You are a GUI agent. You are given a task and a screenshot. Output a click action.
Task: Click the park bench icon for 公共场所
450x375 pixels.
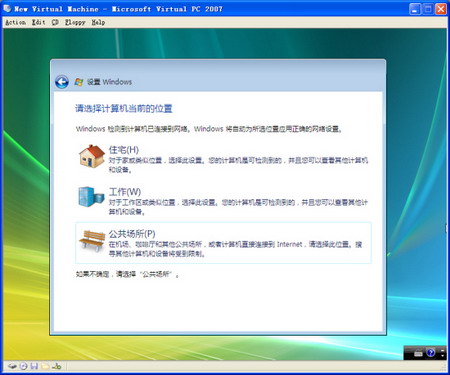[x=92, y=241]
